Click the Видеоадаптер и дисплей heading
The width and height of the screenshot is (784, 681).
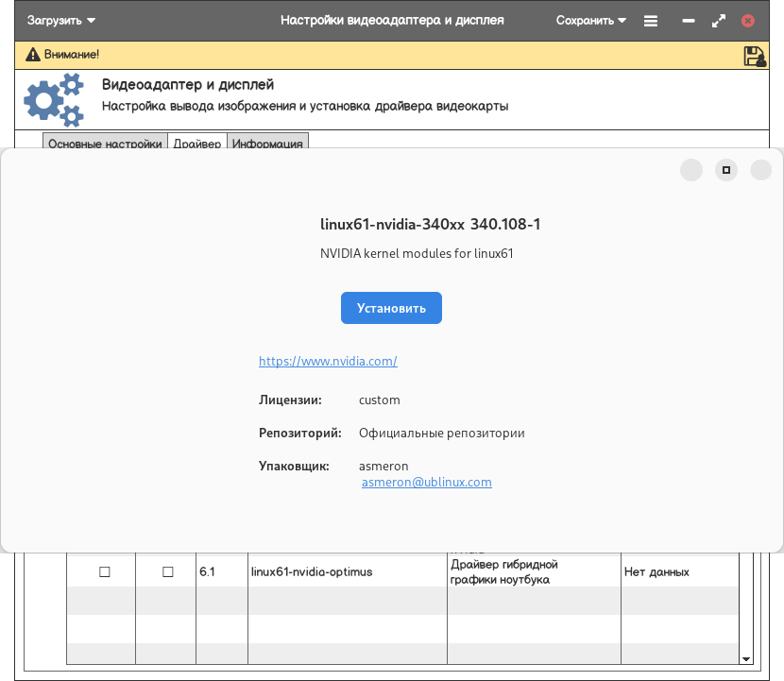pos(188,84)
